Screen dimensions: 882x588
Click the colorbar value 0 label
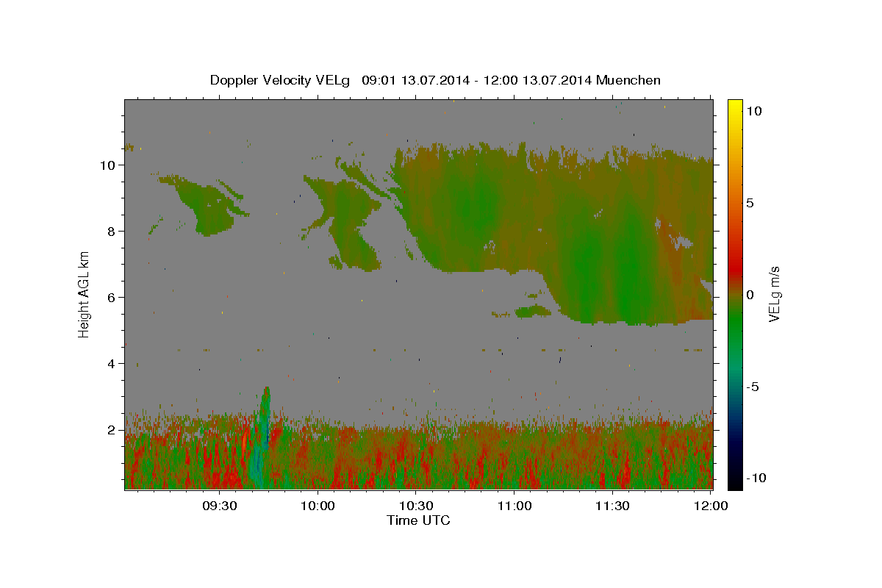pyautogui.click(x=750, y=295)
